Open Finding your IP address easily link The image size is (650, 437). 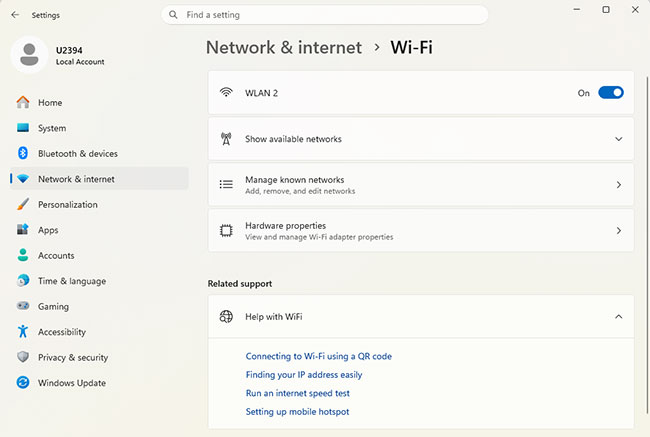pyautogui.click(x=303, y=375)
